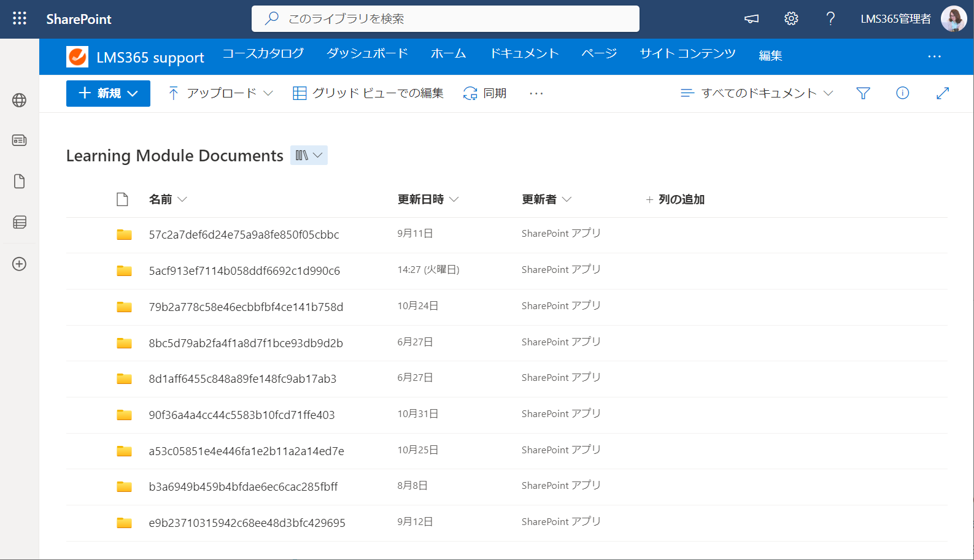Image resolution: width=974 pixels, height=560 pixels.
Task: Open the すべてのドキュメント view switcher
Action: [757, 93]
